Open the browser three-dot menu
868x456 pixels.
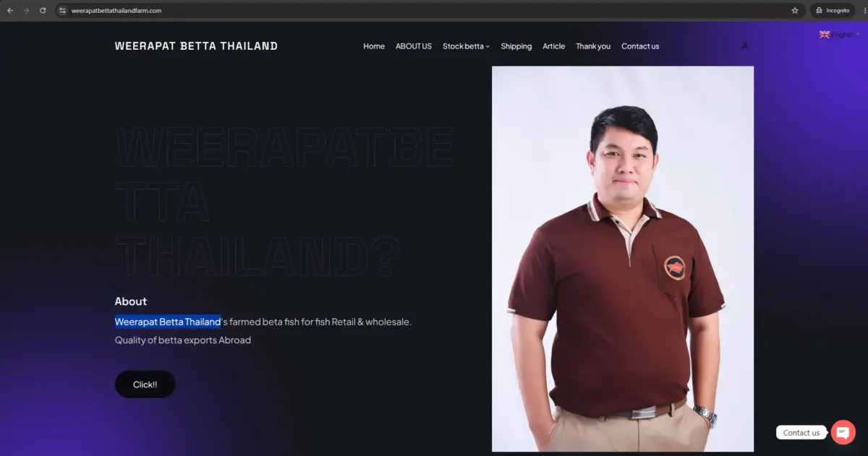click(863, 11)
